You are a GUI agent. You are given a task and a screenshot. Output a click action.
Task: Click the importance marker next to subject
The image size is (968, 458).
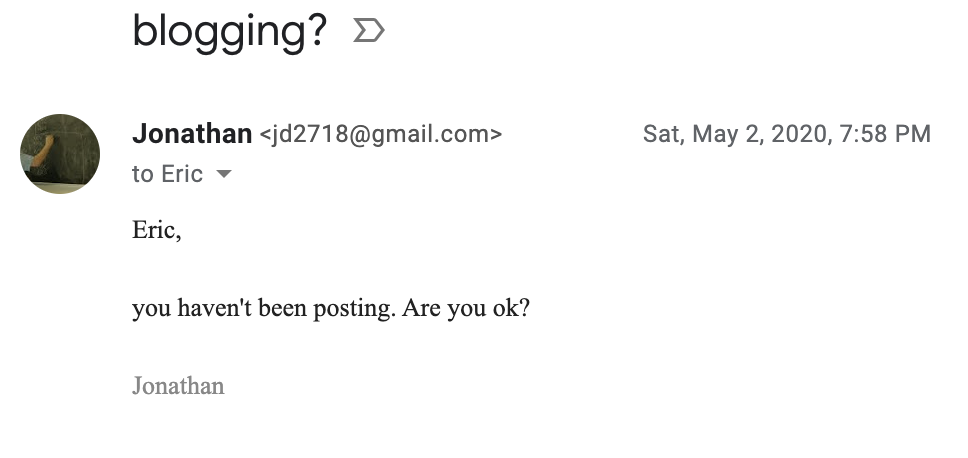(369, 32)
